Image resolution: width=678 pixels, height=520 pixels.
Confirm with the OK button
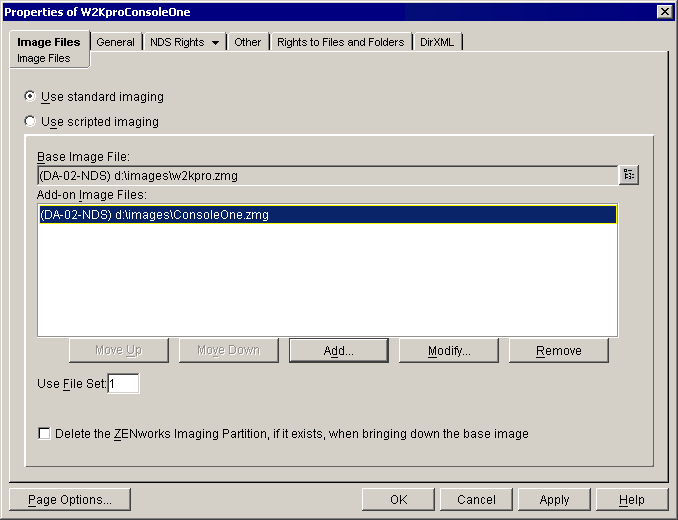click(398, 500)
